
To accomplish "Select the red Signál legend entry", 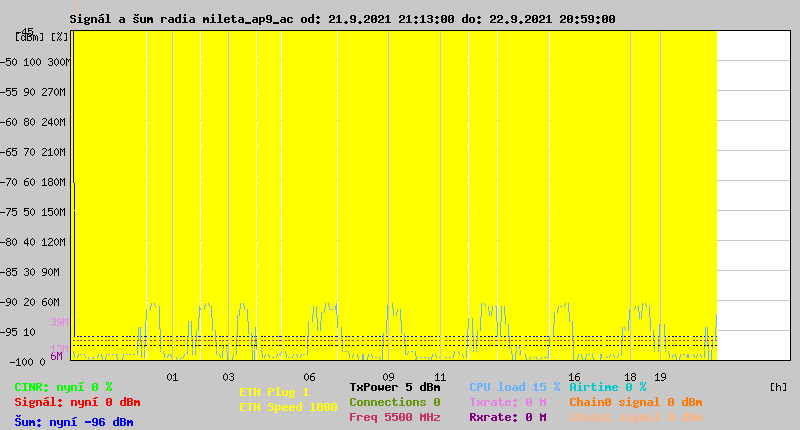I will pos(77,402).
